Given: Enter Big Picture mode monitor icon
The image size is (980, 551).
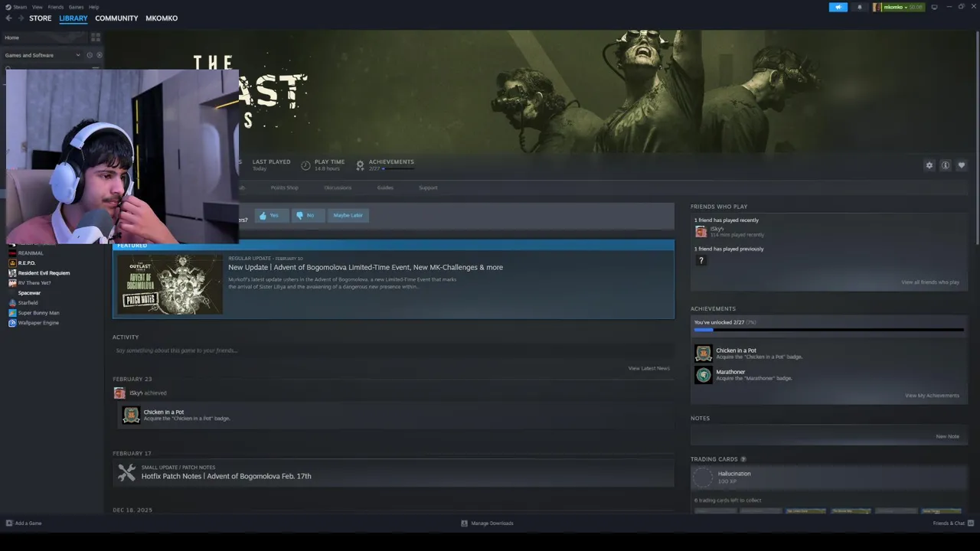Looking at the screenshot, I should (x=934, y=7).
